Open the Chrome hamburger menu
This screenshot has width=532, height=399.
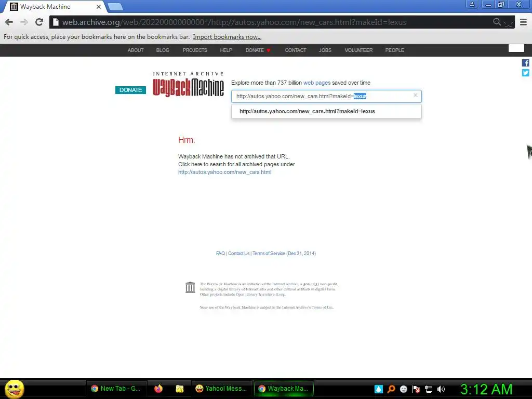[524, 22]
